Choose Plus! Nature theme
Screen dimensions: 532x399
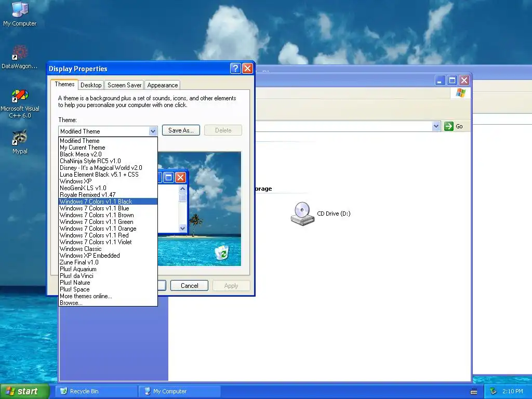tap(108, 283)
